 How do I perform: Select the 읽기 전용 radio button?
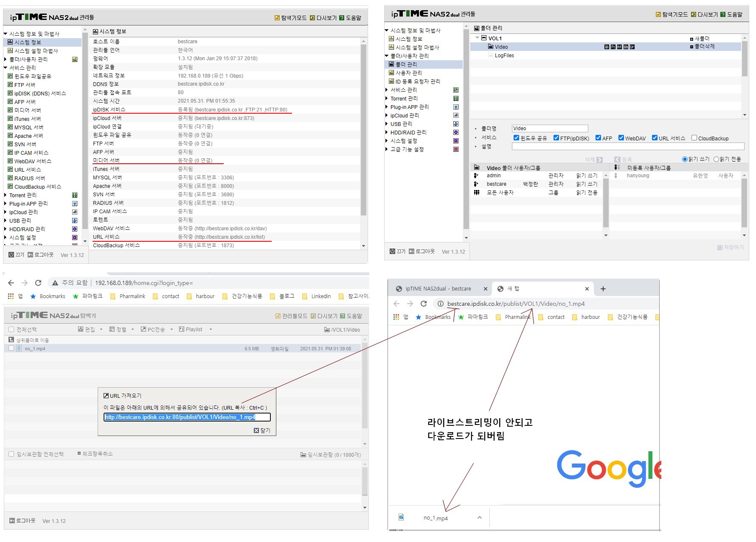tap(716, 159)
